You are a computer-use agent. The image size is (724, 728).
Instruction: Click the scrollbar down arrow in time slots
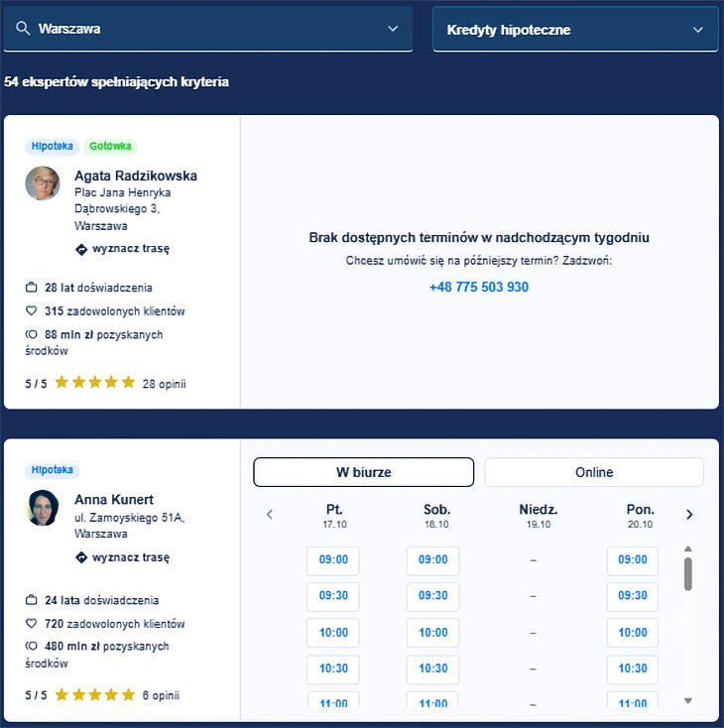tap(688, 701)
